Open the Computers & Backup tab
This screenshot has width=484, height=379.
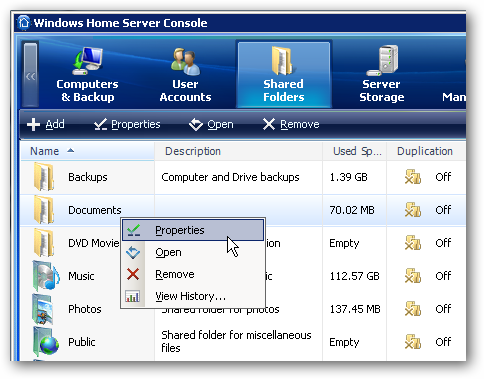87,75
